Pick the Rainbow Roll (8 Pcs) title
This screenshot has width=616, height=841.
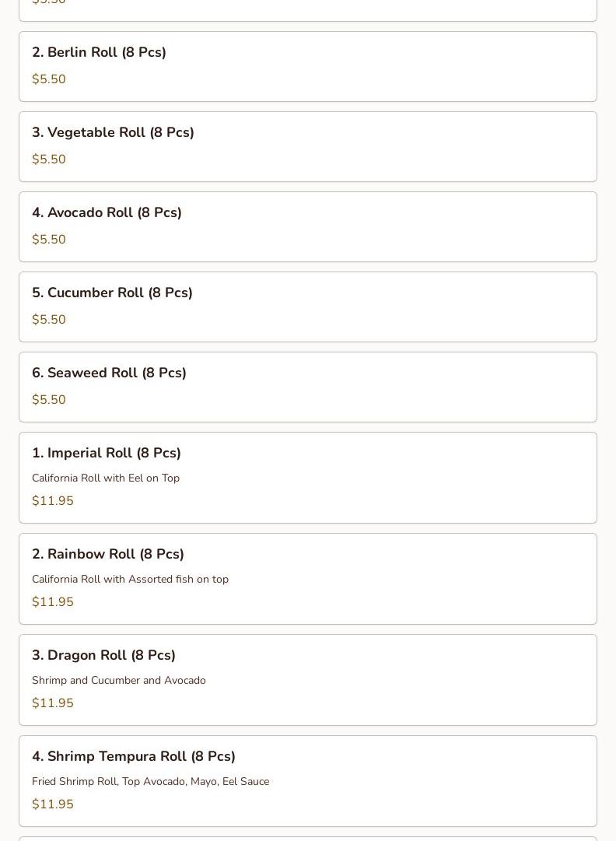pyautogui.click(x=108, y=554)
